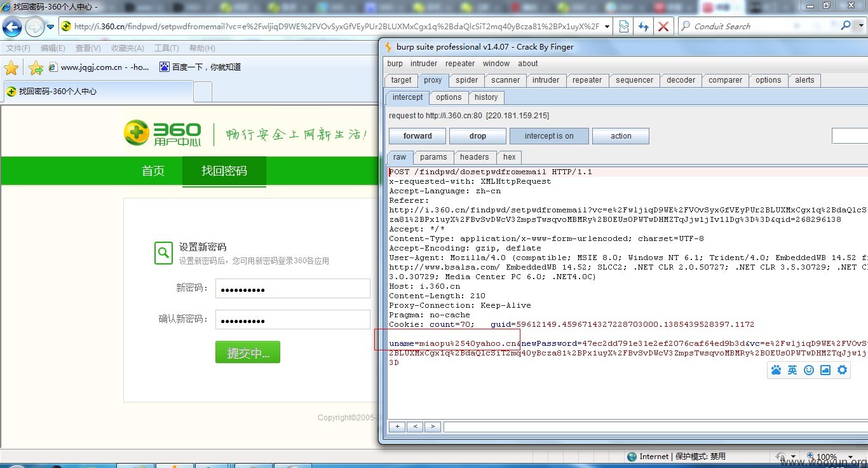Open the about menu in Burp Suite
The image size is (868, 468).
click(528, 64)
